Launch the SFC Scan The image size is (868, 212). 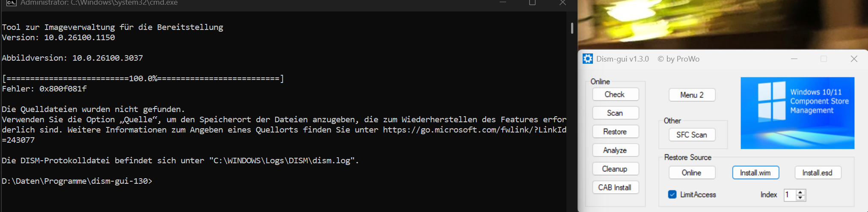(x=692, y=135)
